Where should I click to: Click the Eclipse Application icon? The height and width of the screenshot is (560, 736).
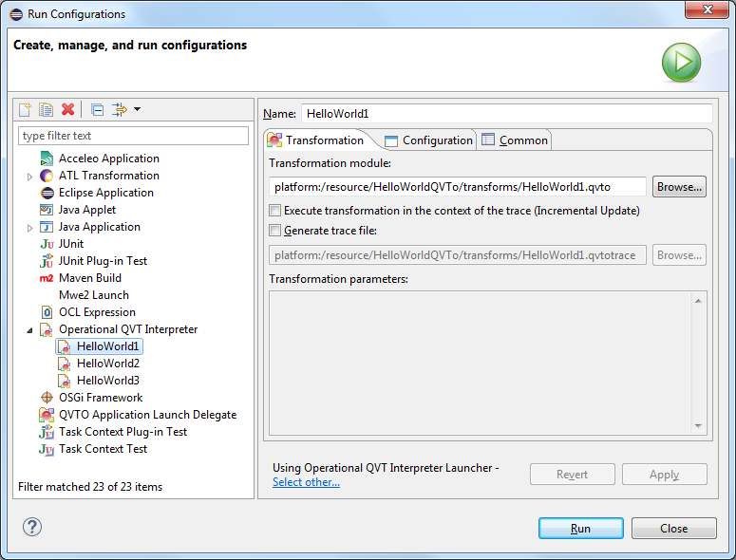47,193
